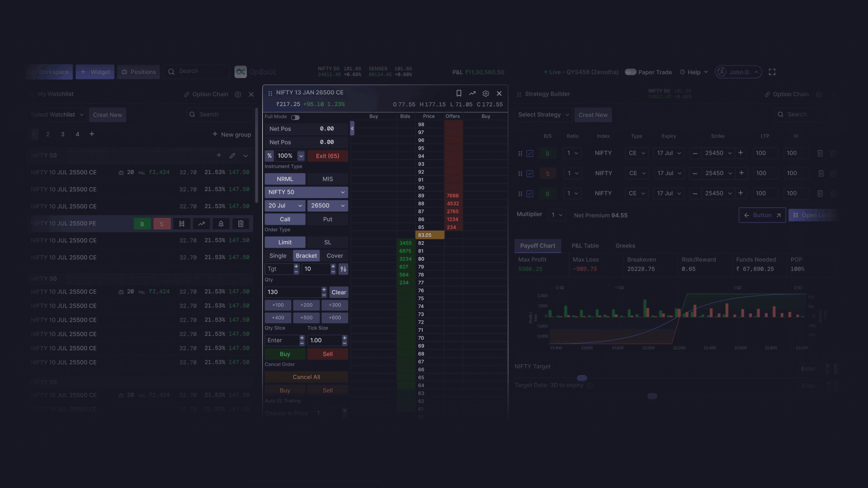Open settings gear in the order window

(486, 94)
